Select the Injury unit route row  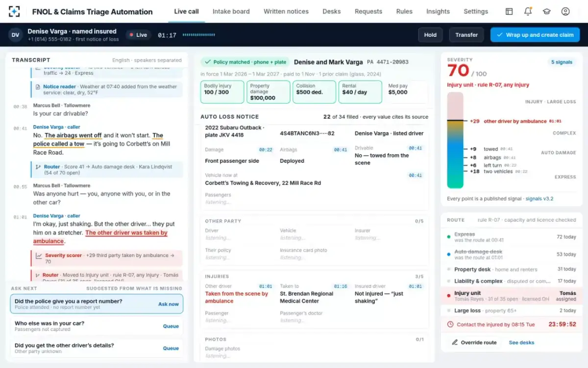[512, 296]
